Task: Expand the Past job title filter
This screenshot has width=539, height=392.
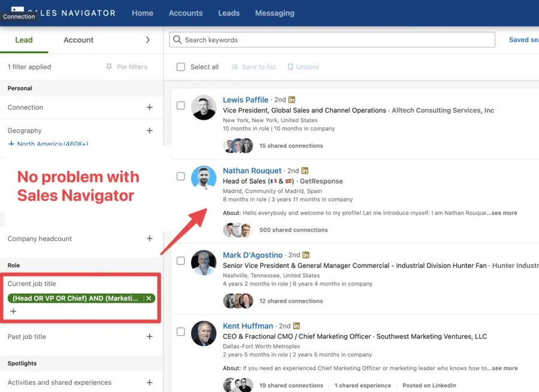Action: [149, 337]
